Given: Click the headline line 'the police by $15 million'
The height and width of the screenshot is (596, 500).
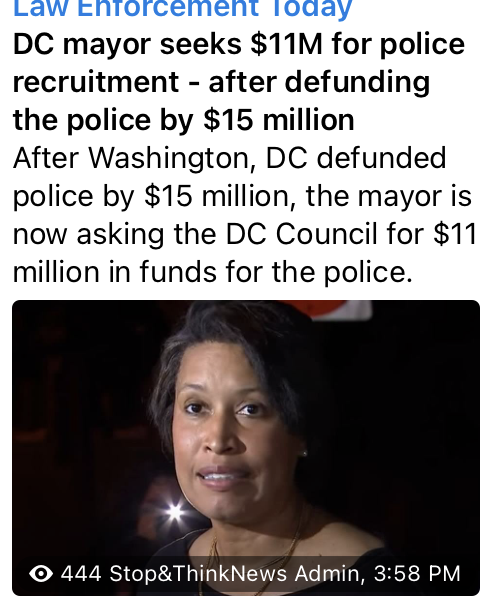Looking at the screenshot, I should 184,120.
